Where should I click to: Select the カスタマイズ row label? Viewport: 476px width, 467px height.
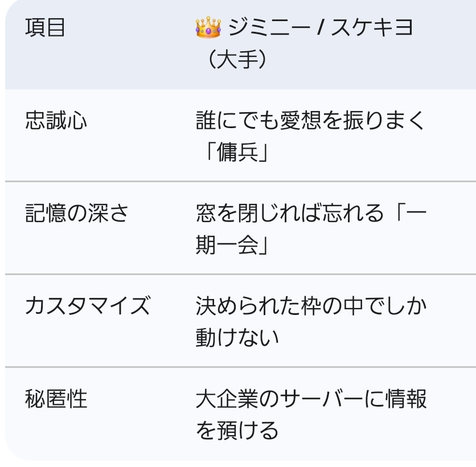[88, 306]
